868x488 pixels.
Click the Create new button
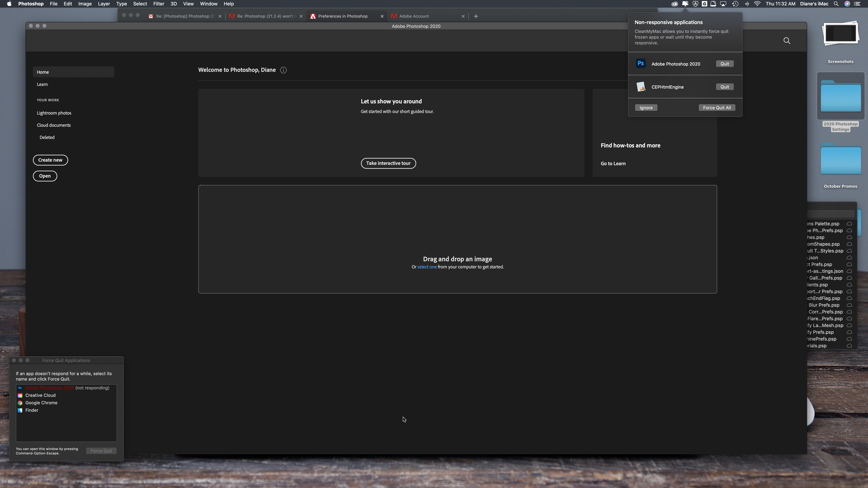click(50, 160)
